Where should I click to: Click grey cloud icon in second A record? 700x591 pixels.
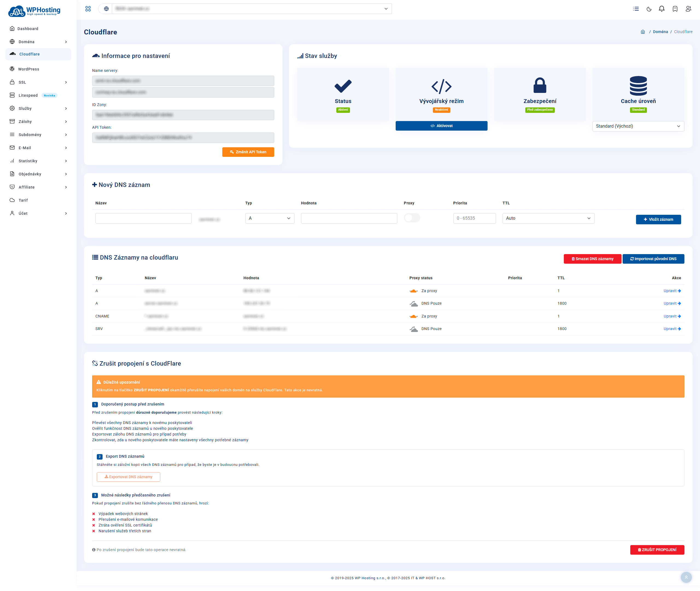(413, 304)
